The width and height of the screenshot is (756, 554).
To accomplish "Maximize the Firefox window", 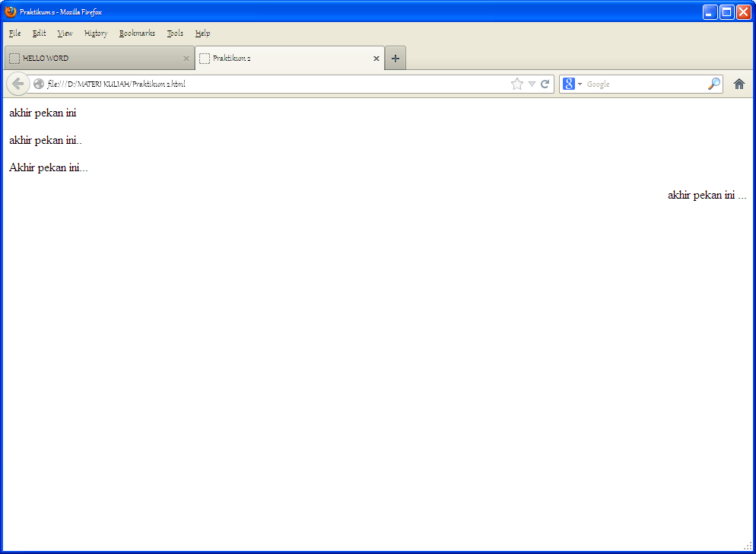I will coord(727,12).
